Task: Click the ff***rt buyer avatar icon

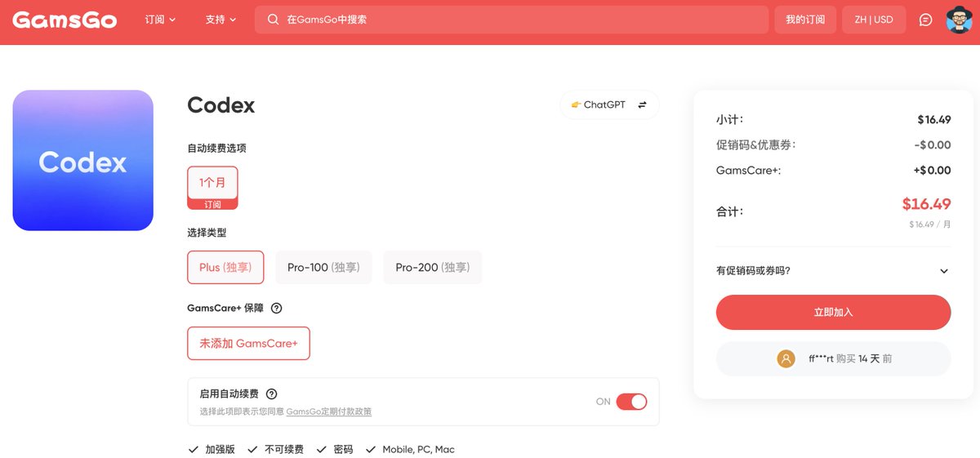Action: (786, 358)
